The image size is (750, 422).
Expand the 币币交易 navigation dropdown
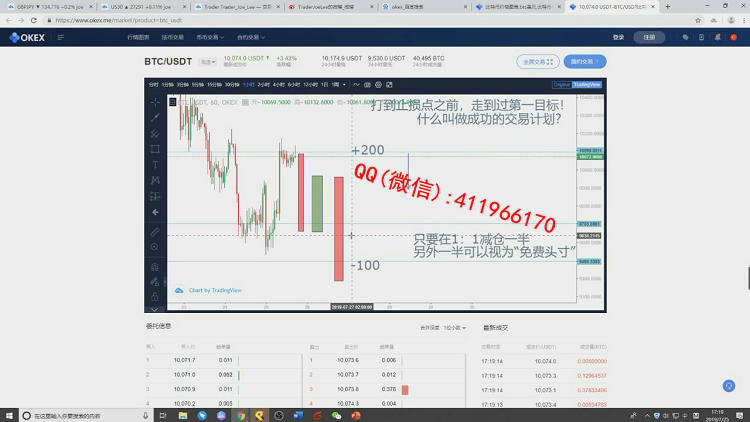210,37
